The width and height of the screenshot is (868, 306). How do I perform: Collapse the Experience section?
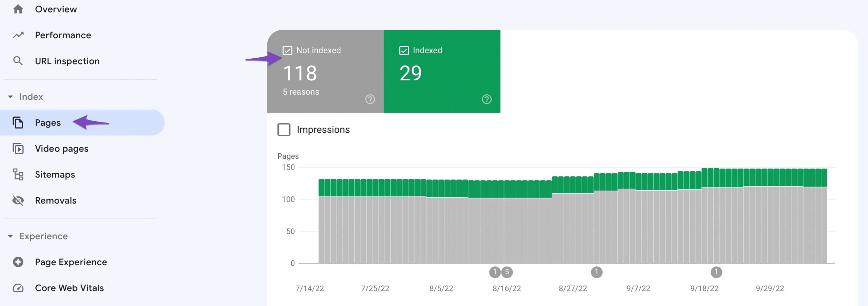[10, 236]
